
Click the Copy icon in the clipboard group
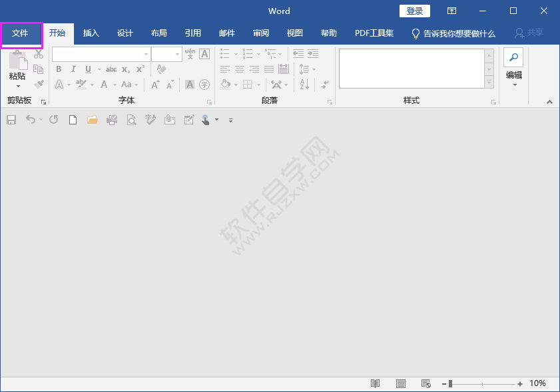click(x=38, y=69)
